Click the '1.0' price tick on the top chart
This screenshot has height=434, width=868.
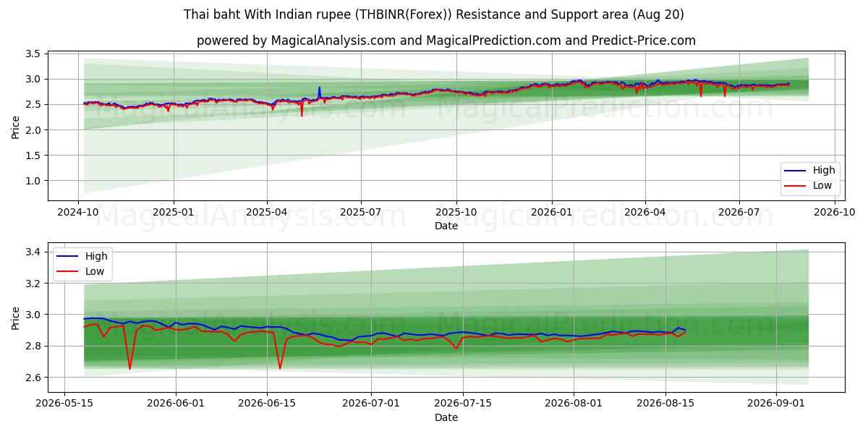(x=33, y=181)
